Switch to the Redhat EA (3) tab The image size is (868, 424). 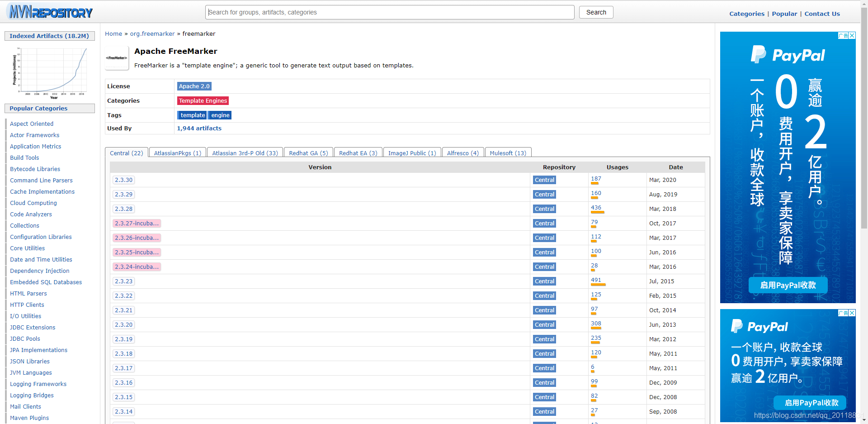coord(358,153)
